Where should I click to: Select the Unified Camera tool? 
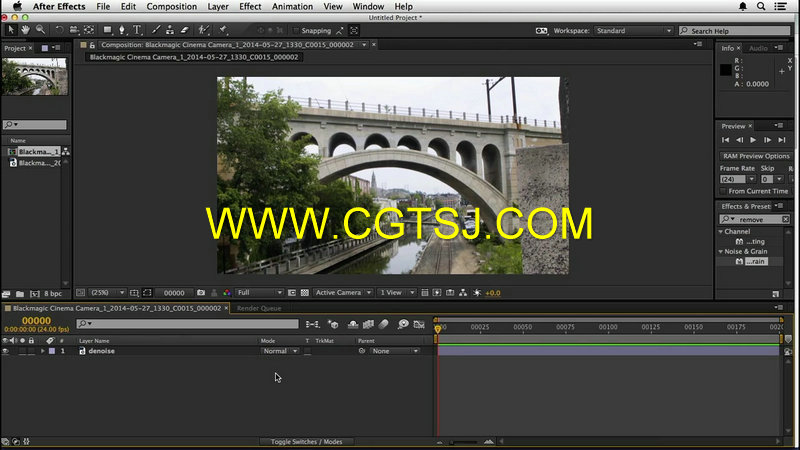74,30
